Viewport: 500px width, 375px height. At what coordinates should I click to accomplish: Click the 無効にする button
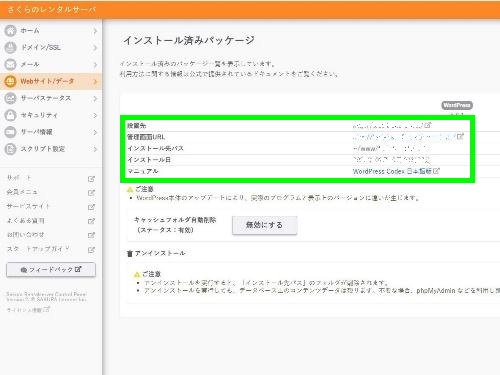[x=264, y=225]
